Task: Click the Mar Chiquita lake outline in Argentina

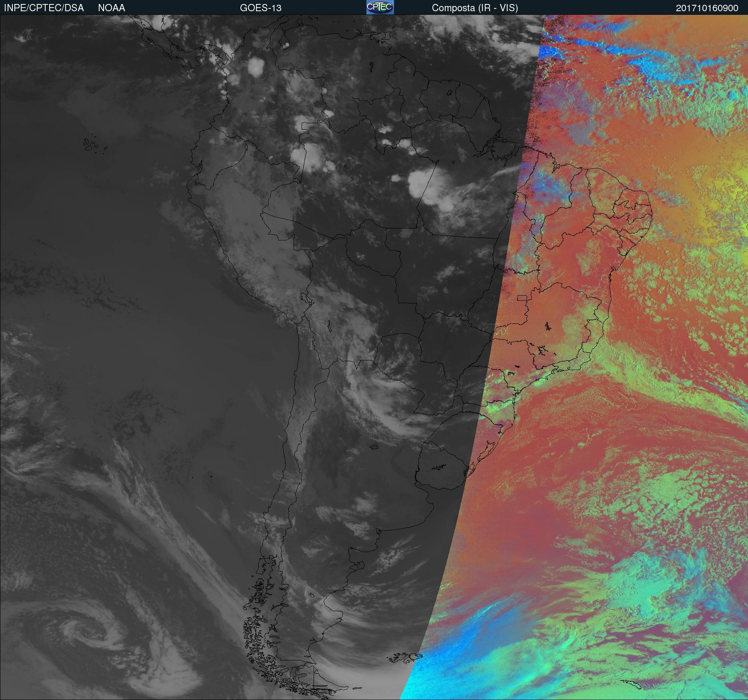Action: tap(374, 447)
